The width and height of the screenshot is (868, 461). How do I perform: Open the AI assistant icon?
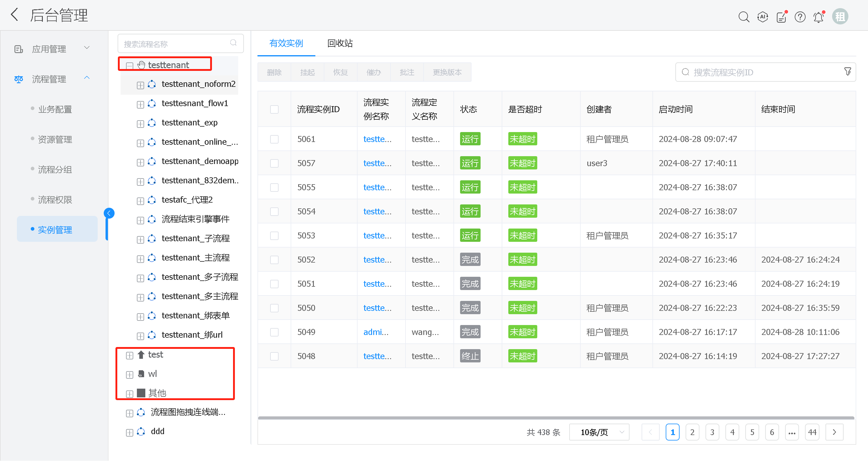(x=762, y=17)
